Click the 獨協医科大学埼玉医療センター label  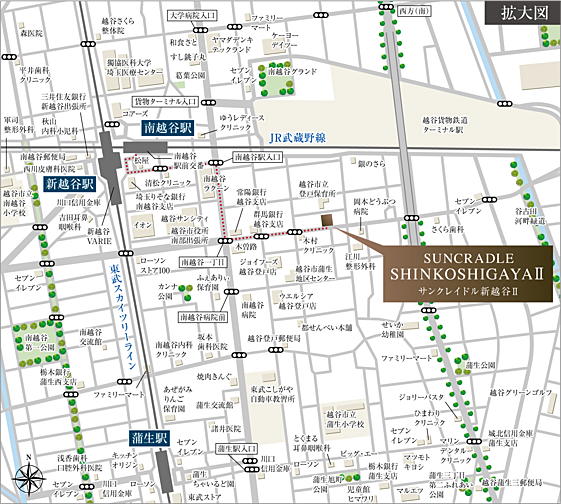coord(134,67)
